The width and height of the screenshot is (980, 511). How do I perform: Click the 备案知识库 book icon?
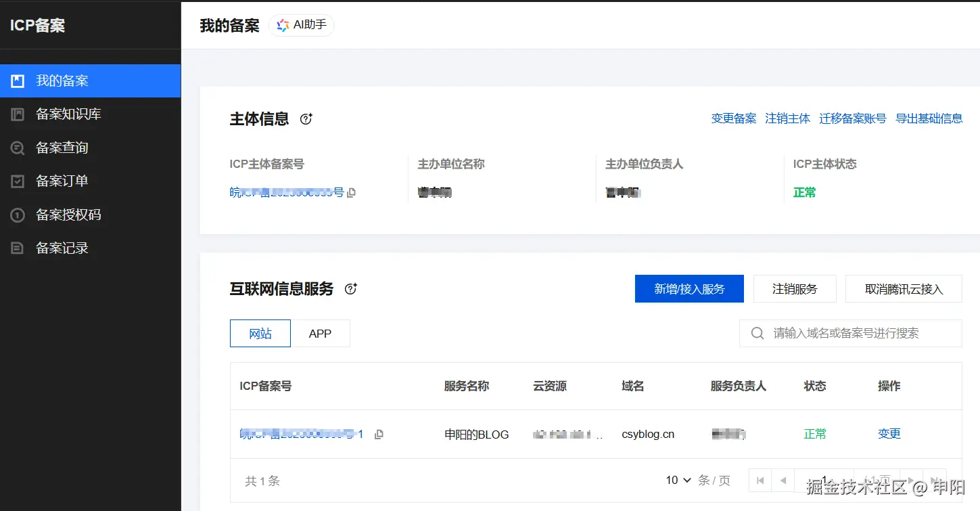tap(18, 114)
